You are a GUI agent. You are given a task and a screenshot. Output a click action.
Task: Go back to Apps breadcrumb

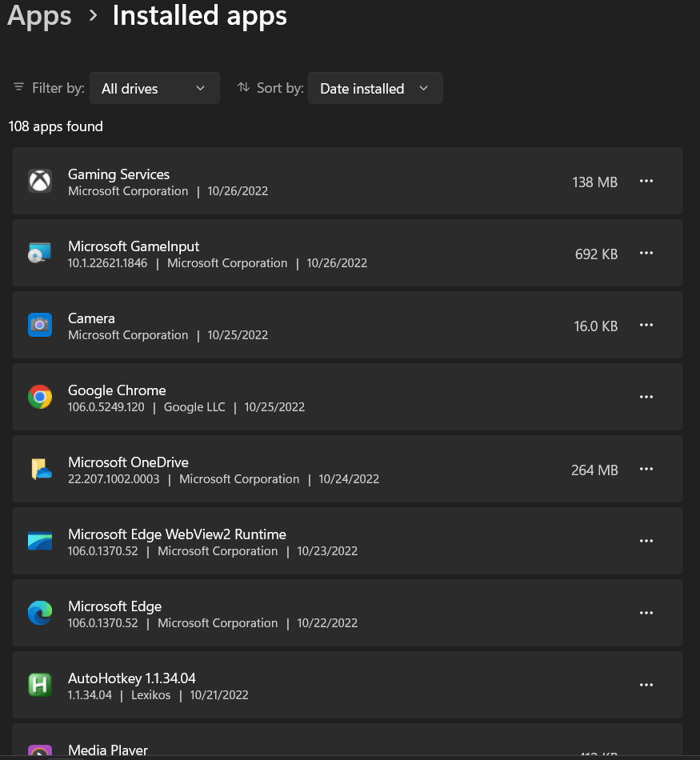pyautogui.click(x=39, y=15)
